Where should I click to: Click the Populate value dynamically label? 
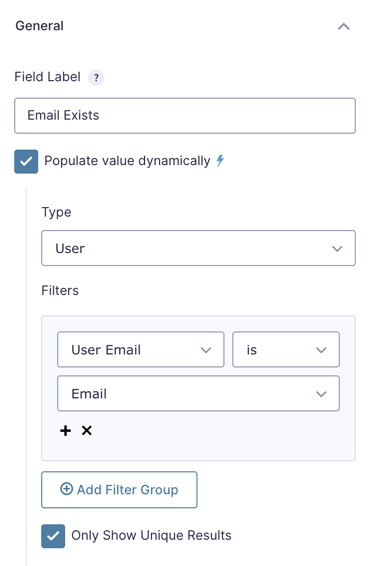[x=127, y=161]
